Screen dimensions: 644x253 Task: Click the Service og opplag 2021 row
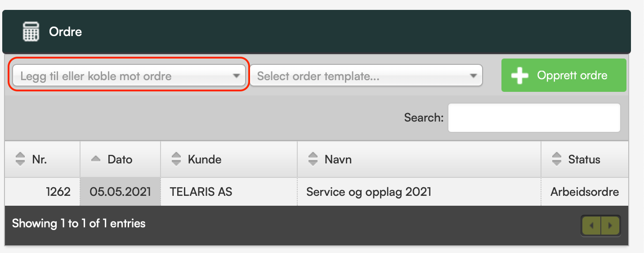click(x=317, y=192)
